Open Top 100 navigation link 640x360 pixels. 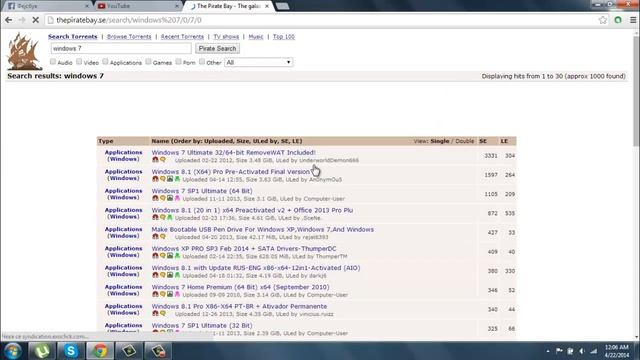click(x=284, y=37)
